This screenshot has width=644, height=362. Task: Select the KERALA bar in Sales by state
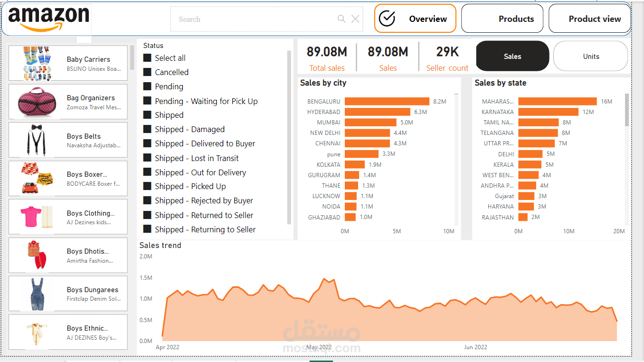(530, 164)
